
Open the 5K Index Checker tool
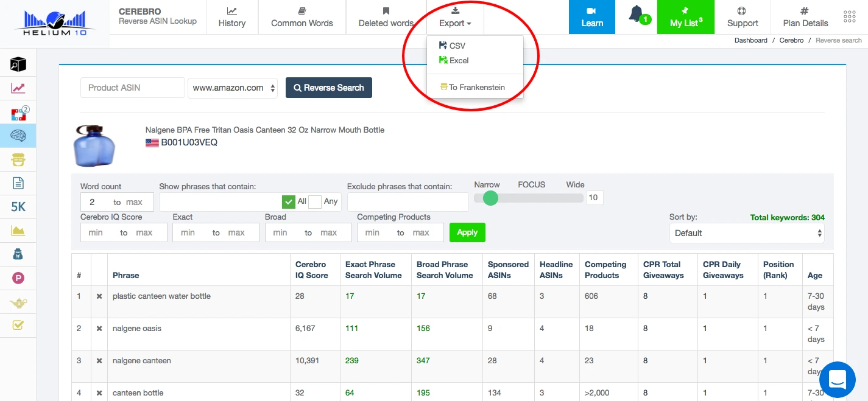[17, 207]
